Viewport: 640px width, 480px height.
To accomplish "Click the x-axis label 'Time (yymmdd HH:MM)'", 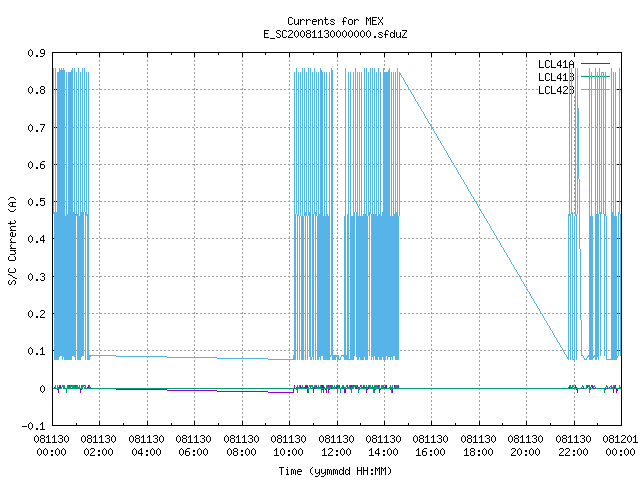I will click(x=335, y=471).
